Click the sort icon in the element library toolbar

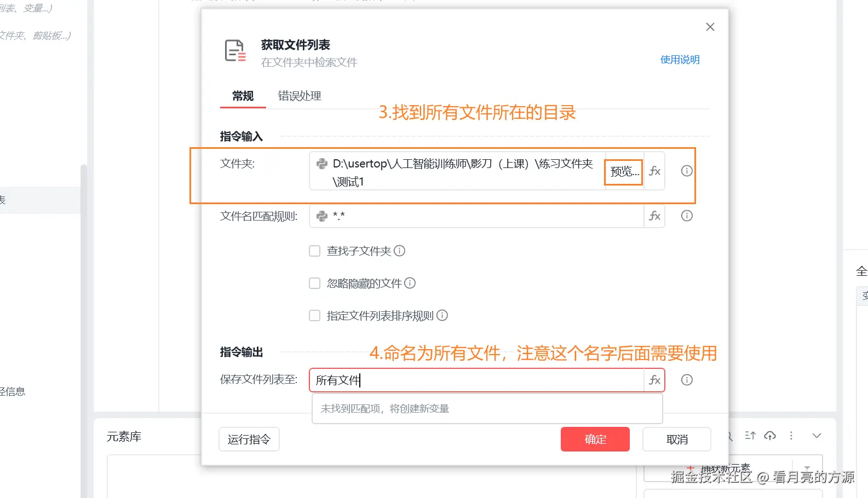(750, 436)
